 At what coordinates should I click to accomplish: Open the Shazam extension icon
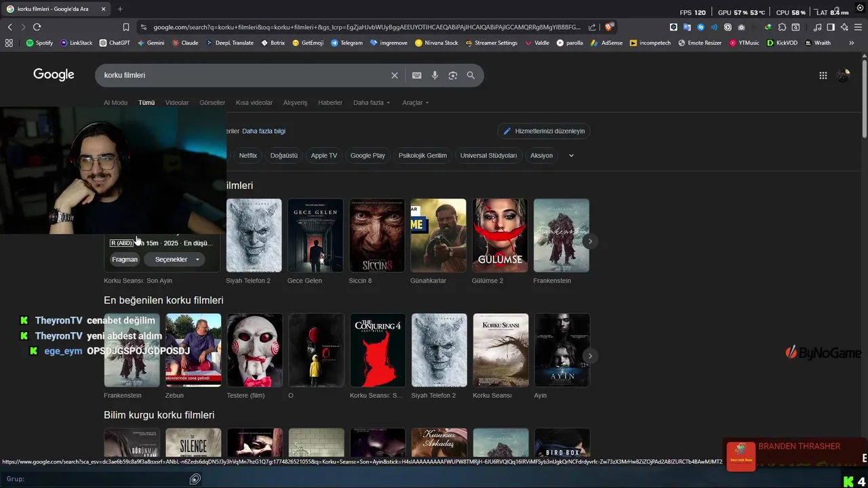click(x=701, y=27)
